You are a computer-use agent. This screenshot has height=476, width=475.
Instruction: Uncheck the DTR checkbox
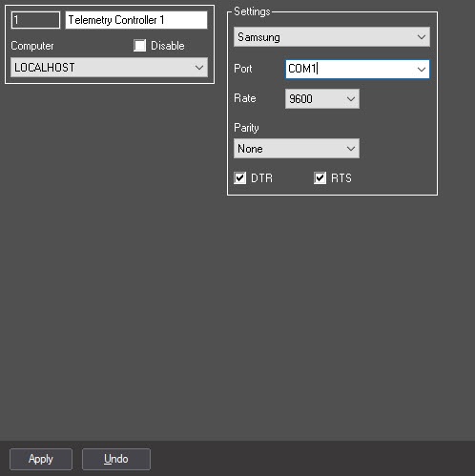point(240,178)
